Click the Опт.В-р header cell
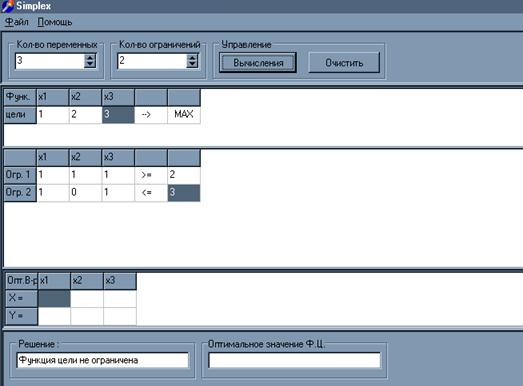 pos(22,281)
